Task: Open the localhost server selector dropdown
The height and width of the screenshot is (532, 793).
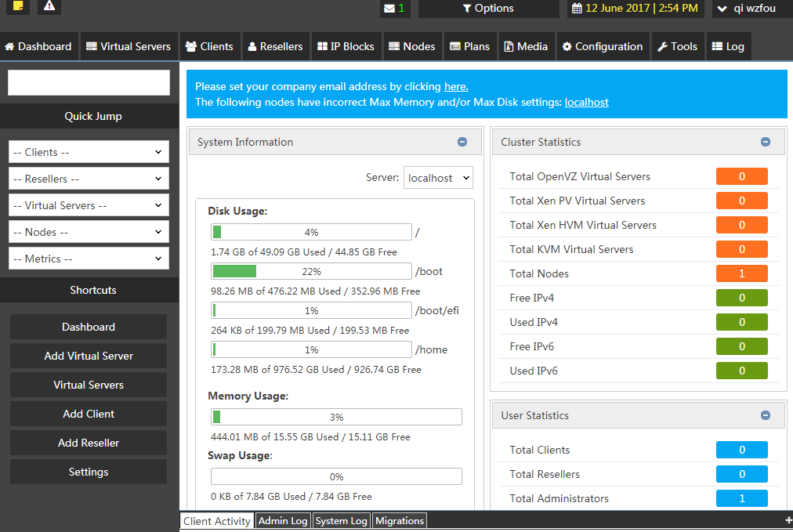Action: (438, 177)
